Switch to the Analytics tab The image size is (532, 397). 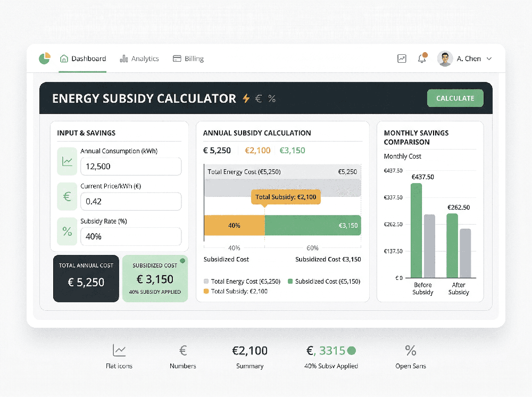pos(139,59)
